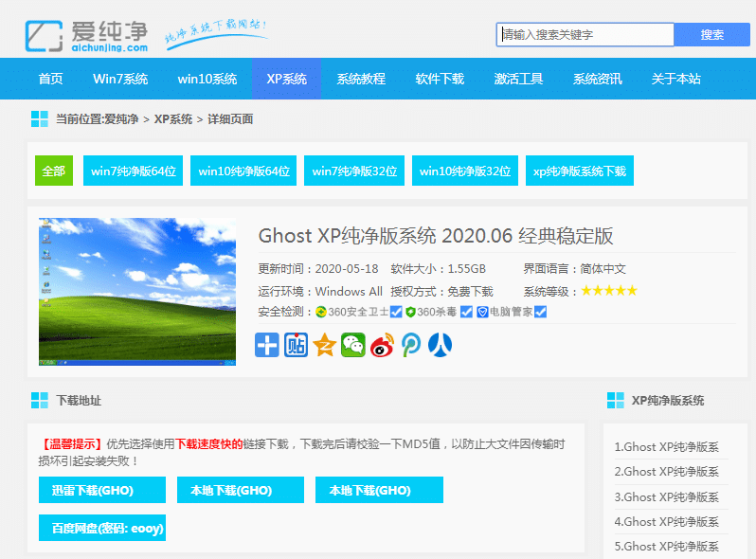Click the Aichunjing site logo
The image size is (756, 559).
point(87,35)
